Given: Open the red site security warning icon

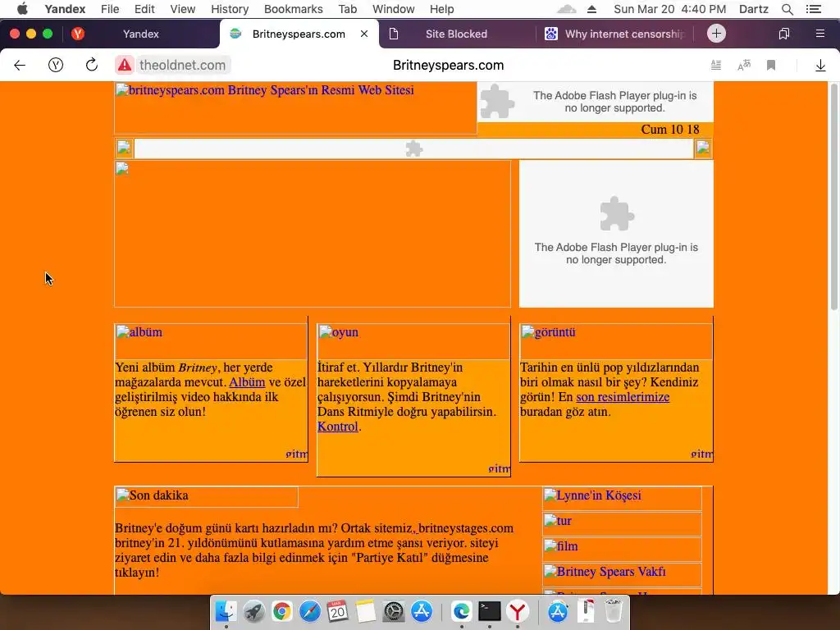Looking at the screenshot, I should pyautogui.click(x=125, y=66).
